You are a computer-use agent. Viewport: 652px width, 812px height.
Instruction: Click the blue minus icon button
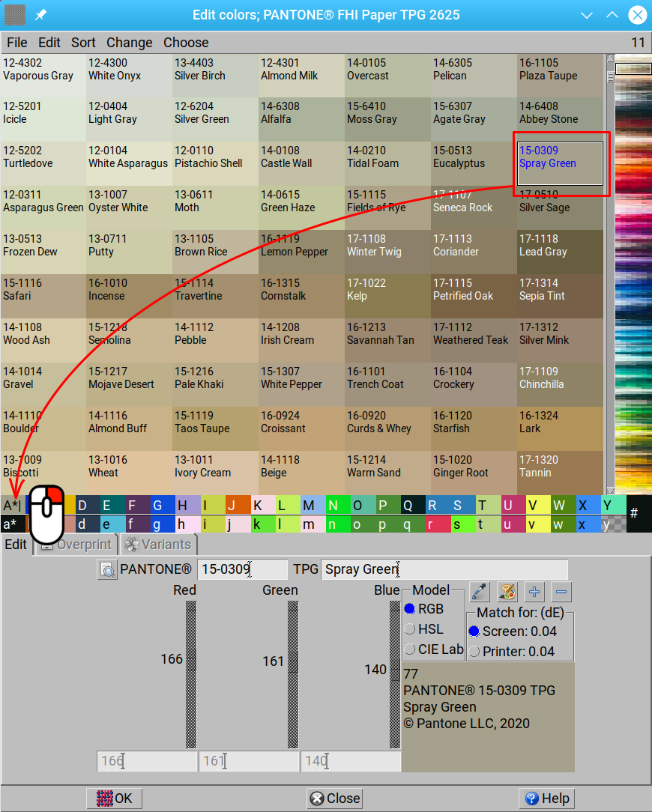coord(561,591)
